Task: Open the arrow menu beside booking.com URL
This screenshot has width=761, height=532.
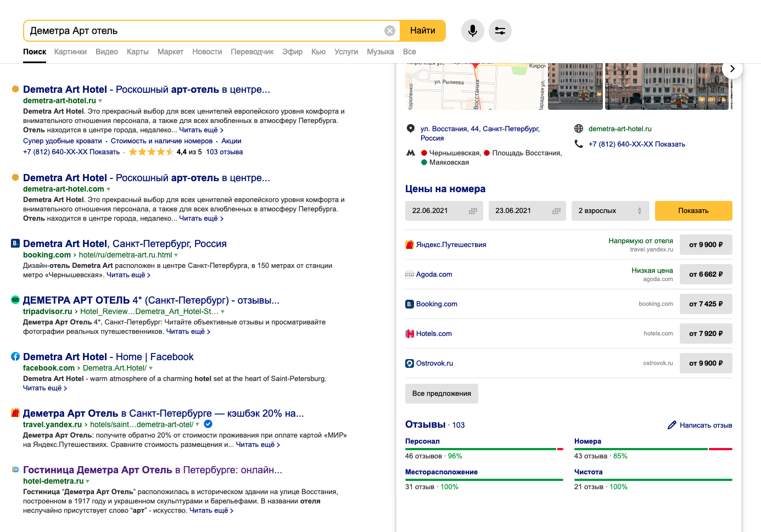Action: (x=176, y=255)
